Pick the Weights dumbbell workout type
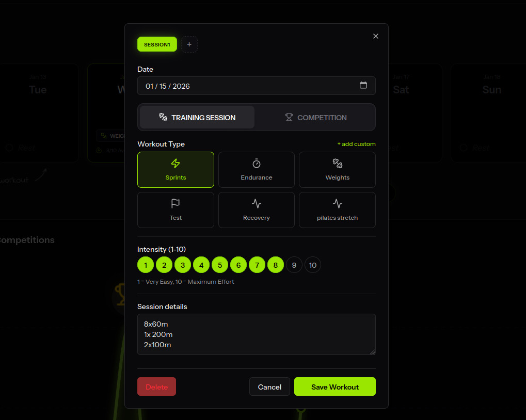This screenshot has width=526, height=420. click(337, 170)
